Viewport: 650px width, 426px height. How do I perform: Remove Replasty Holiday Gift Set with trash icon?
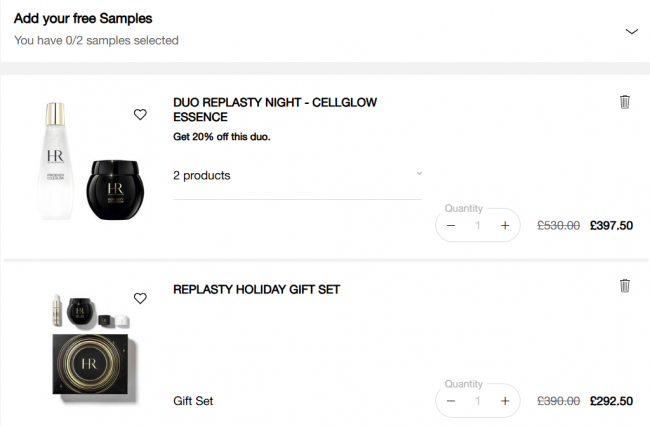tap(625, 286)
